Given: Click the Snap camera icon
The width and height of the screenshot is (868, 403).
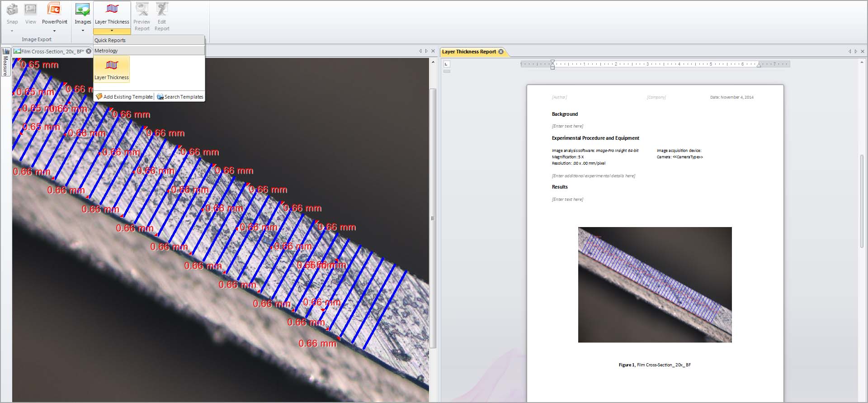Looking at the screenshot, I should 12,9.
